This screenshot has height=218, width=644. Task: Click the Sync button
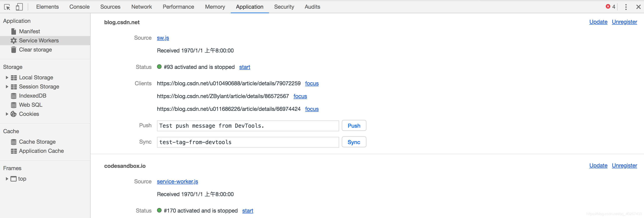[354, 142]
